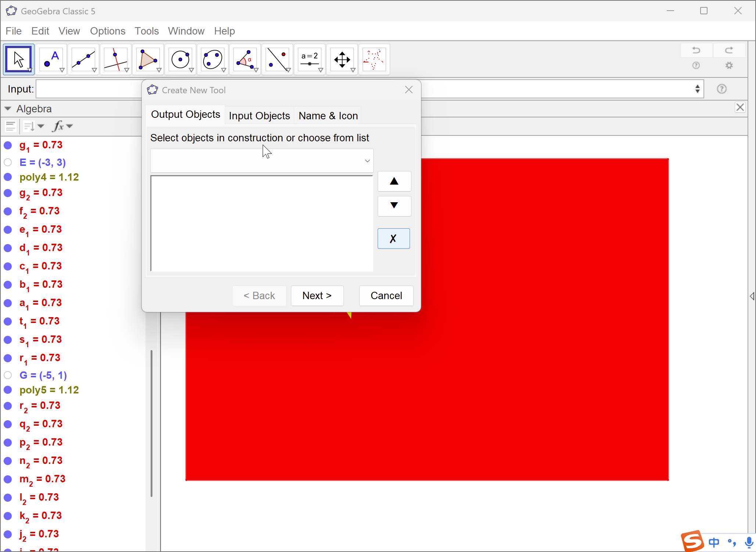
Task: Select the Polygon tool
Action: tap(148, 59)
